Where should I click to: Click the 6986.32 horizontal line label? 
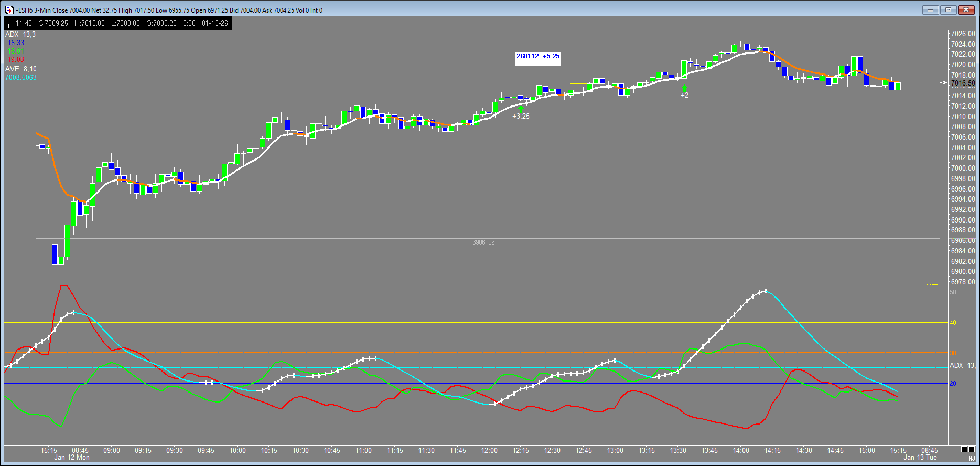[x=483, y=242]
